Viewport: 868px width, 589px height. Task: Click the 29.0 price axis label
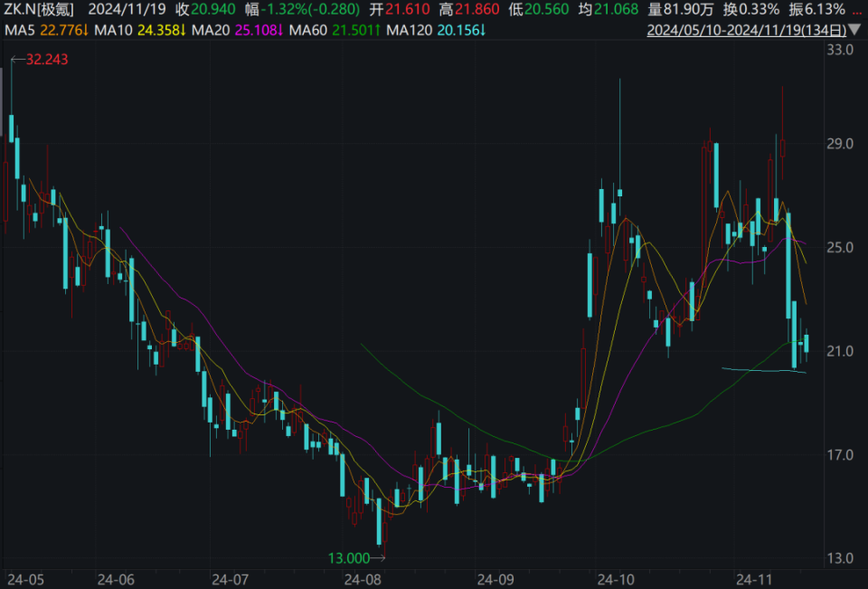(840, 144)
